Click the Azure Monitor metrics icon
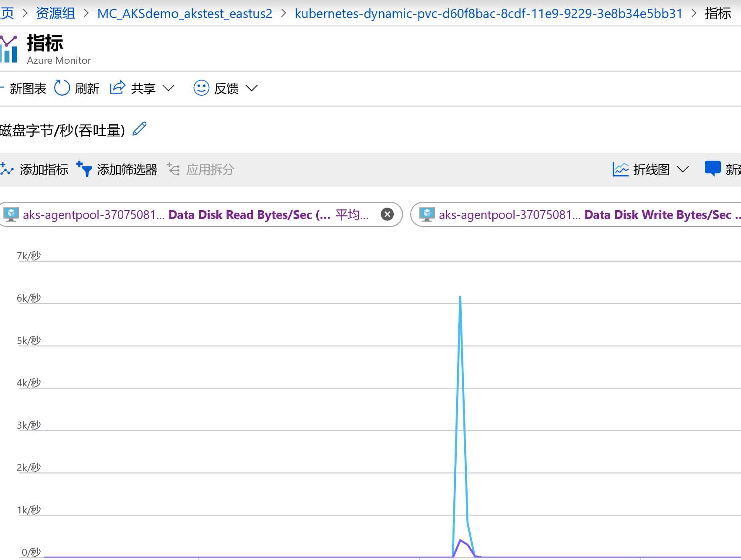The width and height of the screenshot is (741, 560). tap(9, 49)
